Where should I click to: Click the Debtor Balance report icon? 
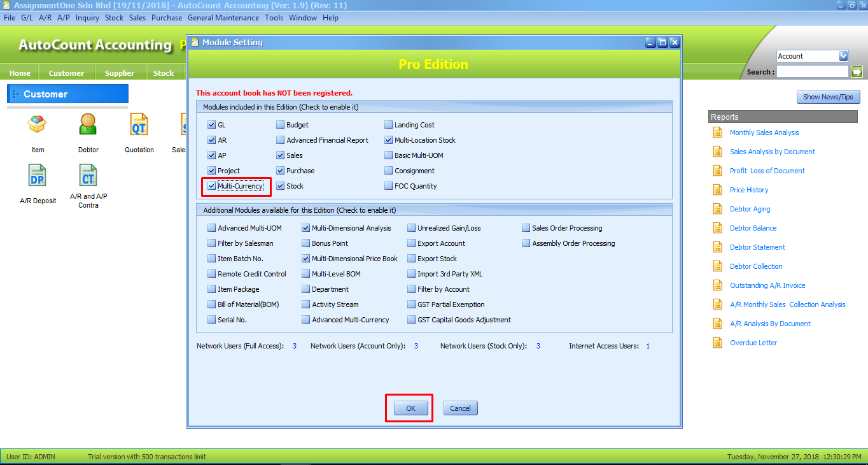[718, 228]
